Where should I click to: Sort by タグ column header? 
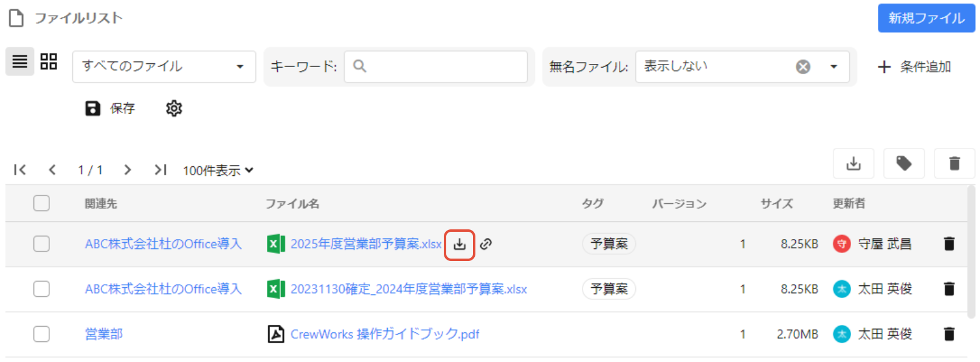(x=592, y=204)
